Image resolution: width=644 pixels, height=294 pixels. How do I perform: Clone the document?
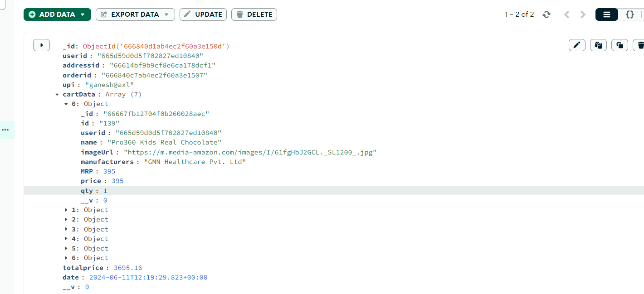[620, 45]
